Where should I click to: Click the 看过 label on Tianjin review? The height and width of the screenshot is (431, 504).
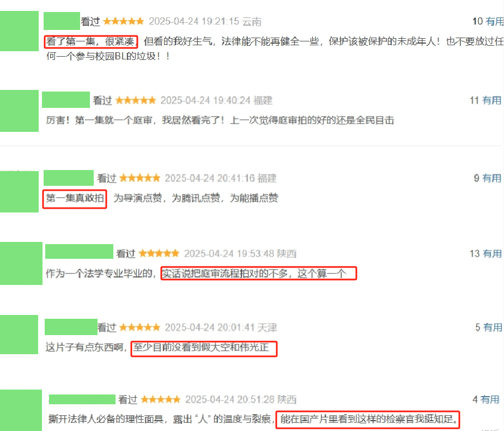click(x=107, y=327)
